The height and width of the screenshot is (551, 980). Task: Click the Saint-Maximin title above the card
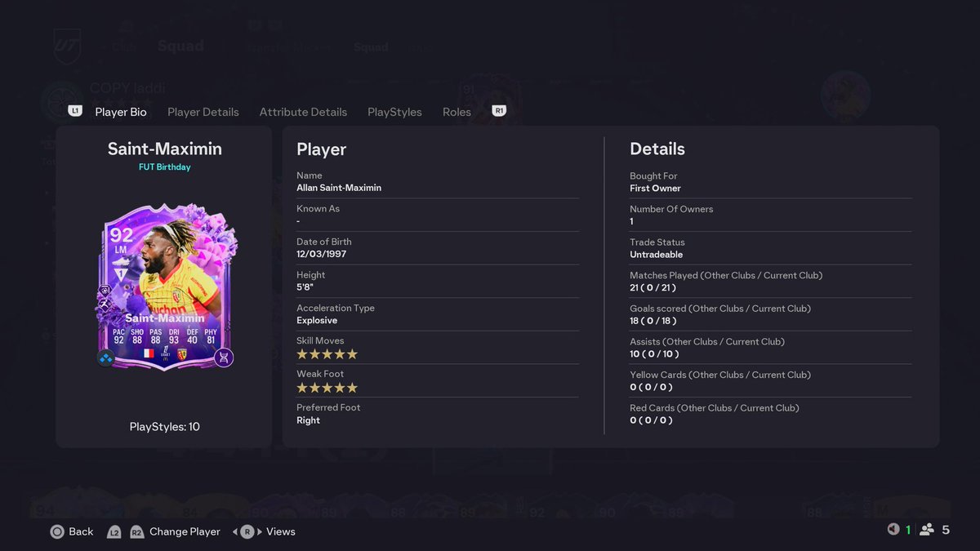165,149
